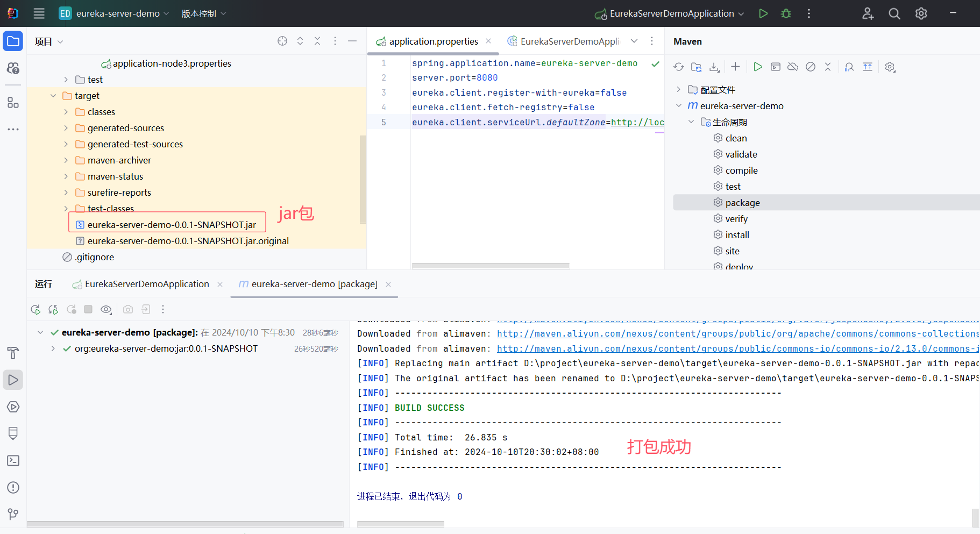Expand org:eureka-server-demo:jar result node
The height and width of the screenshot is (534, 980).
tap(53, 348)
